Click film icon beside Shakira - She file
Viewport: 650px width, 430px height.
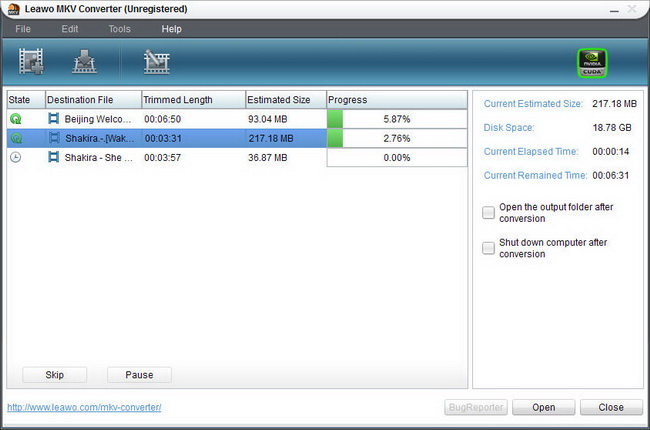(53, 157)
